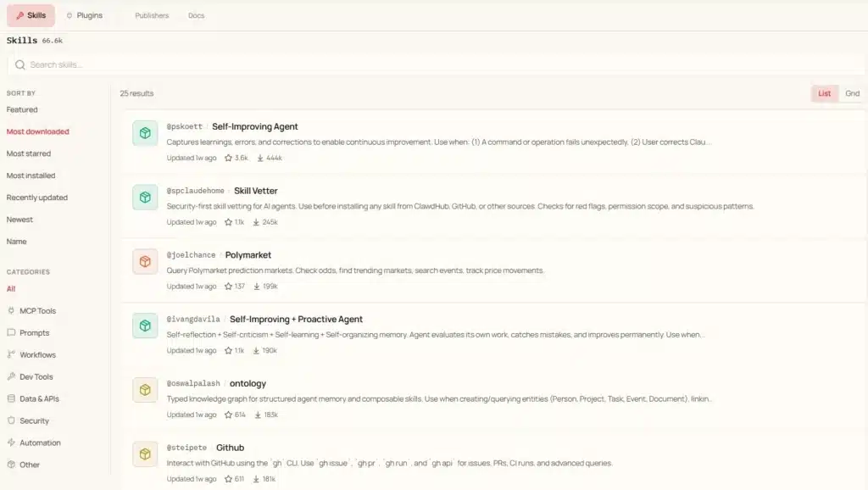Click the Workflows branch icon
Screen dimensions: 868x490
point(11,354)
